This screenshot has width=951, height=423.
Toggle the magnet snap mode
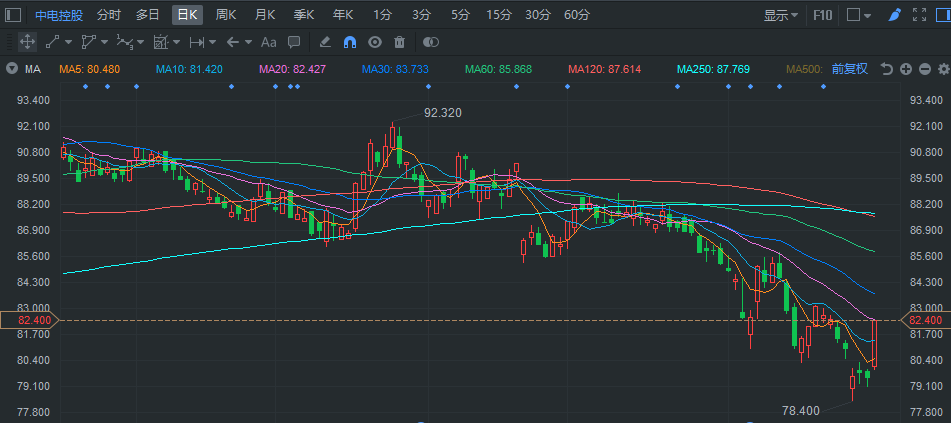point(350,42)
